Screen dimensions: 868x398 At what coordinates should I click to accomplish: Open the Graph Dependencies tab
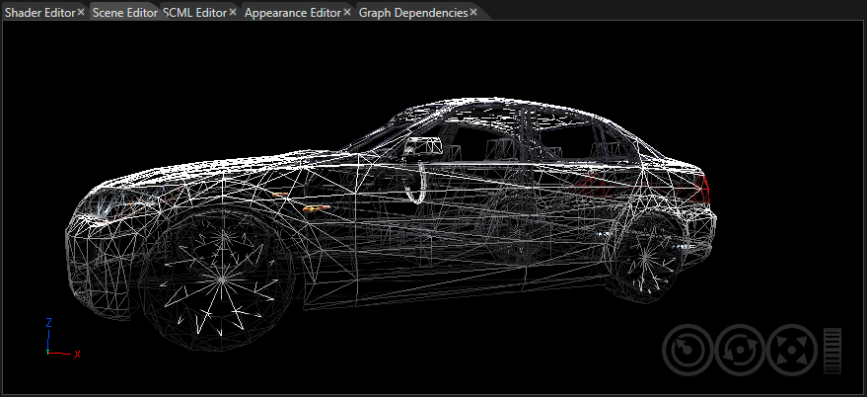(x=413, y=13)
